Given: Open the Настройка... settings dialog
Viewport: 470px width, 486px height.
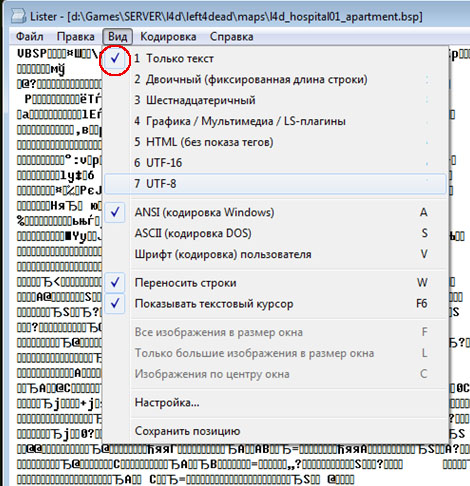Looking at the screenshot, I should click(x=275, y=403).
